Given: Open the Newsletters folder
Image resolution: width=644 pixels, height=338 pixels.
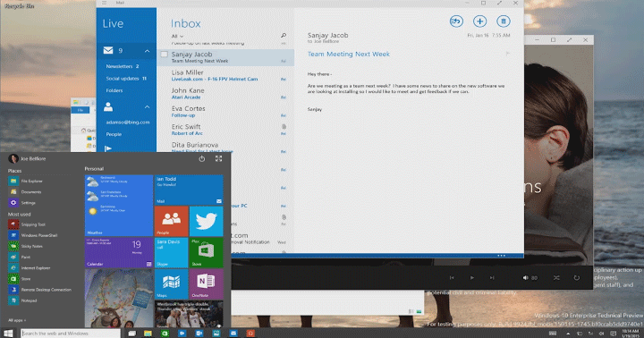Looking at the screenshot, I should pyautogui.click(x=123, y=66).
